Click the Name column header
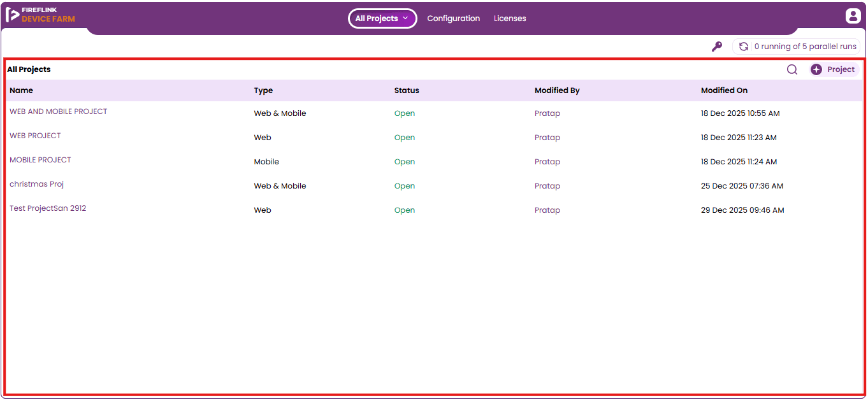 coord(21,90)
